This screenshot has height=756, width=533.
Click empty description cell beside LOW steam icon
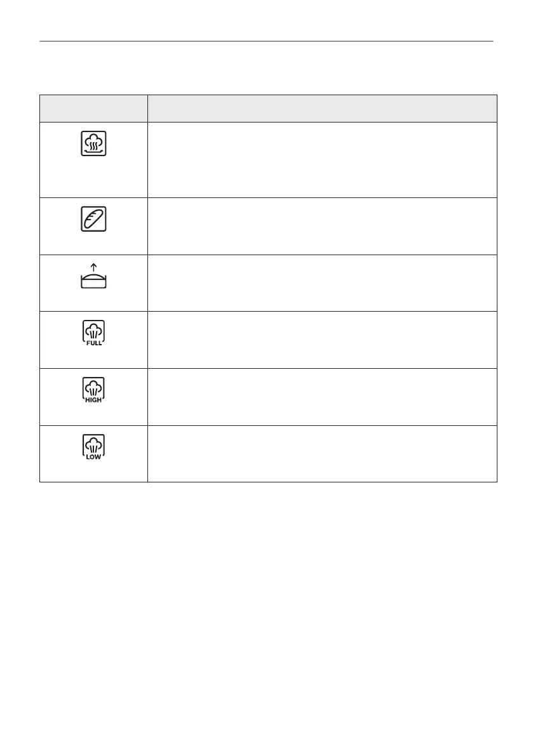coord(322,453)
